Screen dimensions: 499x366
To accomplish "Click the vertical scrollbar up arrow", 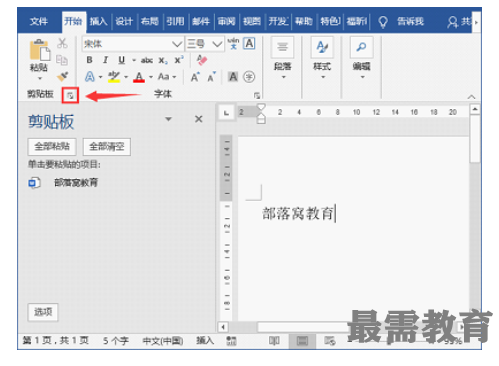I will coord(475,109).
